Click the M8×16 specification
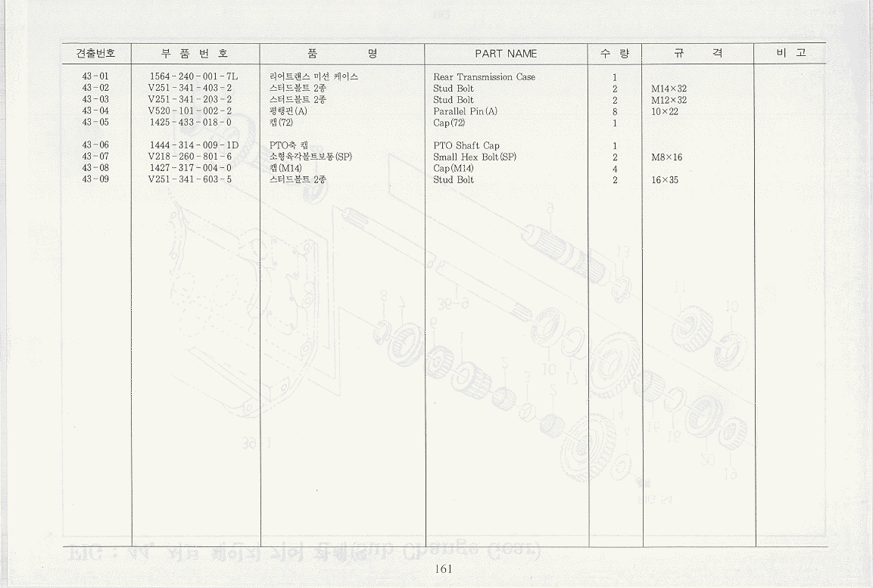Image resolution: width=873 pixels, height=588 pixels. click(x=666, y=157)
